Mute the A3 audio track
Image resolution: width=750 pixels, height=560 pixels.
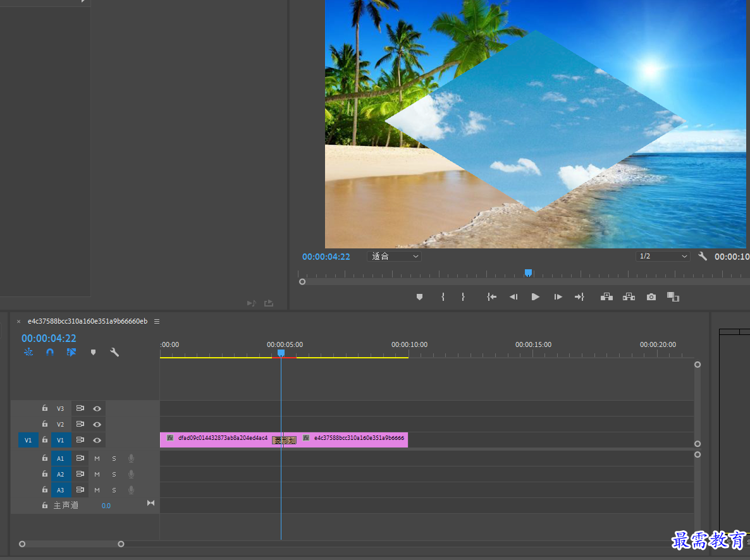[97, 490]
